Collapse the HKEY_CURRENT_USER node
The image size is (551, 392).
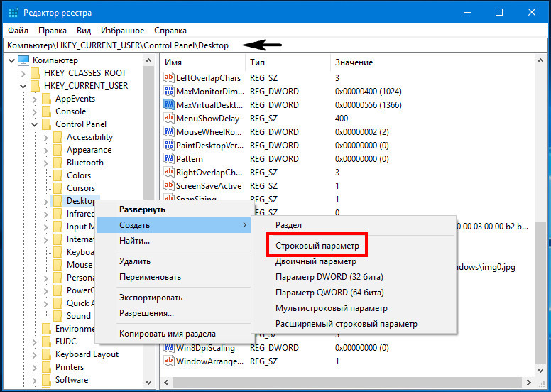click(x=23, y=86)
